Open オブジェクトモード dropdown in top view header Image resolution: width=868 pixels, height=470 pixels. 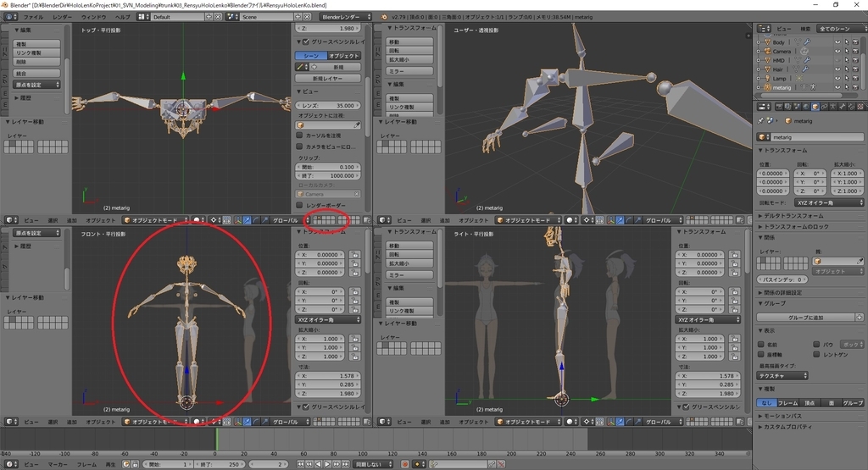156,220
